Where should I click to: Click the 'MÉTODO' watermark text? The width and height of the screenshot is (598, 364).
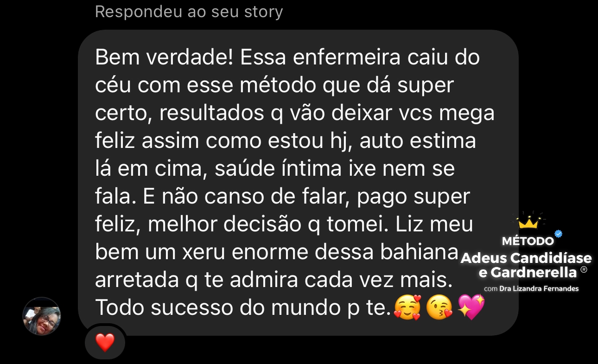tap(528, 241)
